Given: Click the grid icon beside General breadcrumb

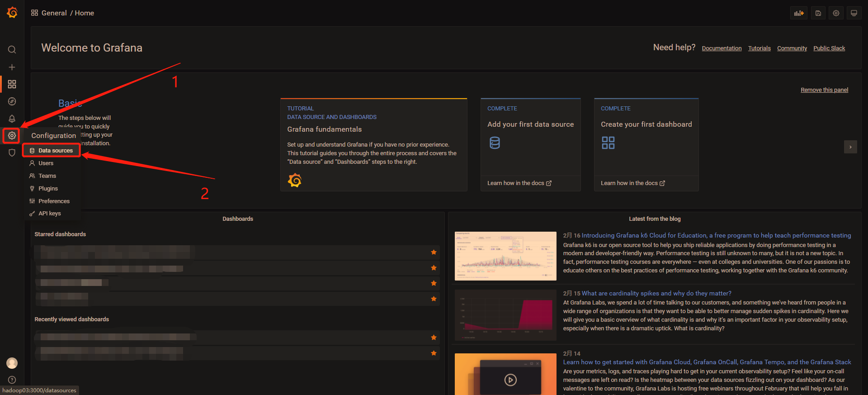Looking at the screenshot, I should coord(34,13).
